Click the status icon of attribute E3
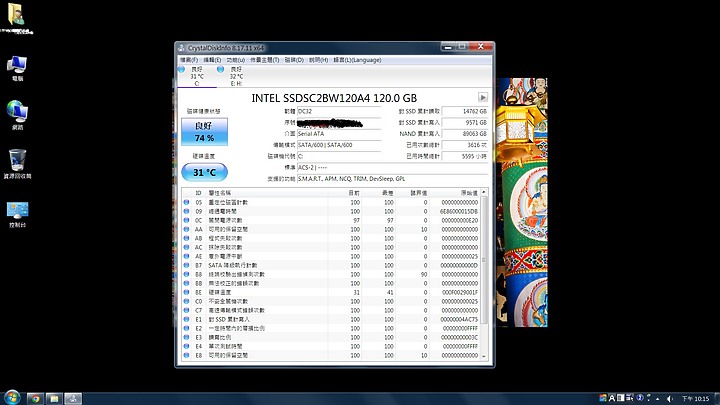The image size is (720, 405). point(186,337)
